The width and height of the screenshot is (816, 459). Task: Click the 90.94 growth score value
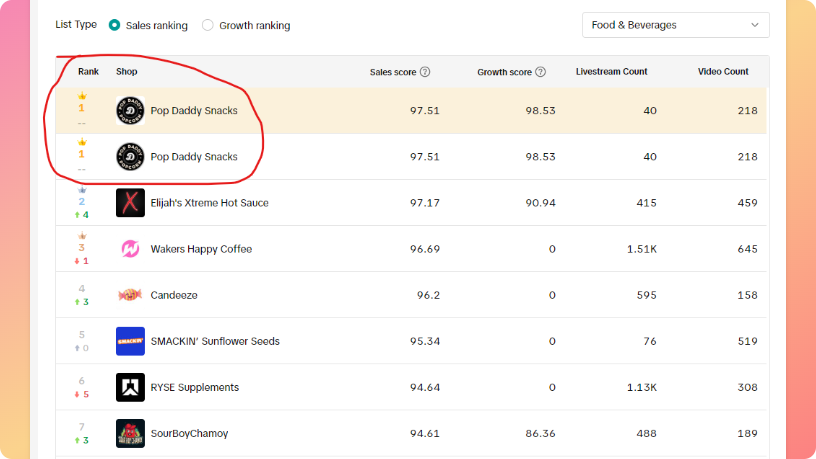pos(540,203)
